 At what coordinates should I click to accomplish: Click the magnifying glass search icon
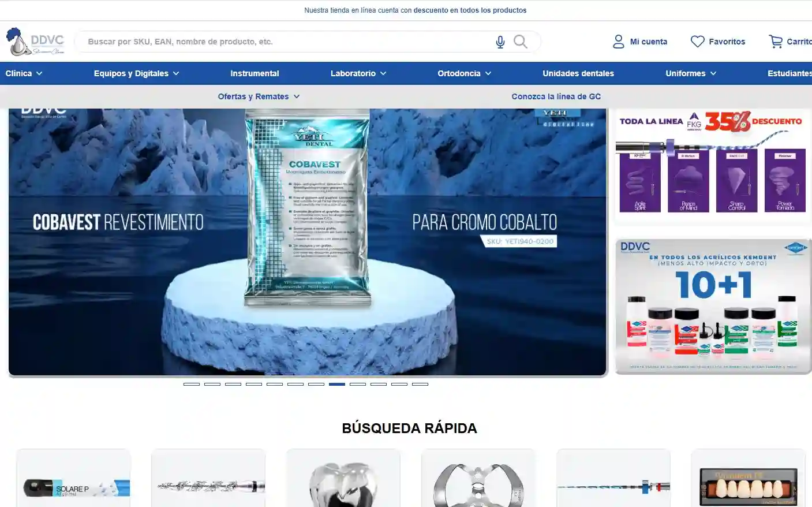[x=520, y=42]
